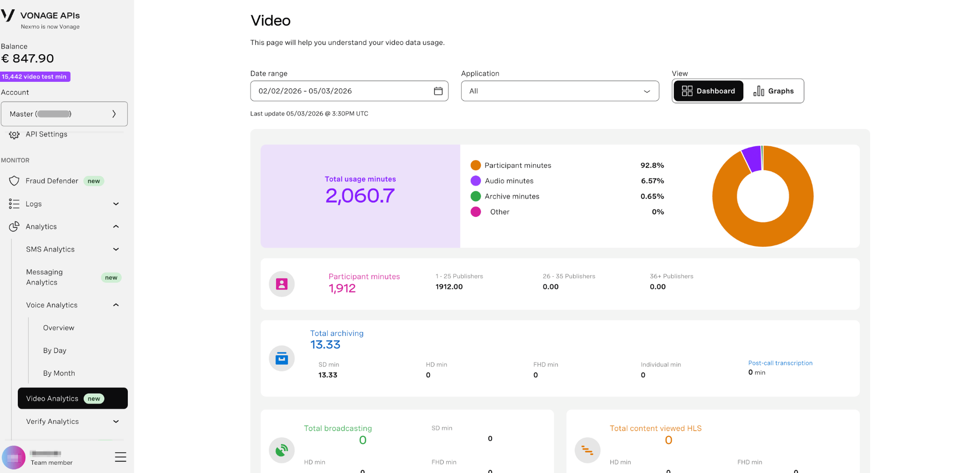Image resolution: width=980 pixels, height=473 pixels.
Task: Click the Graphs bar chart icon
Action: (x=759, y=91)
